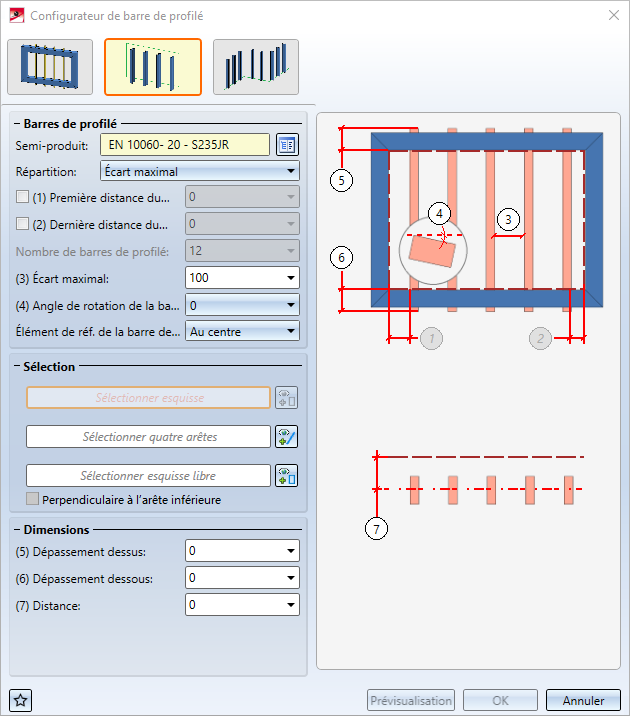
Task: Expand the (4) Angle de rotation dropdown
Action: pos(291,305)
